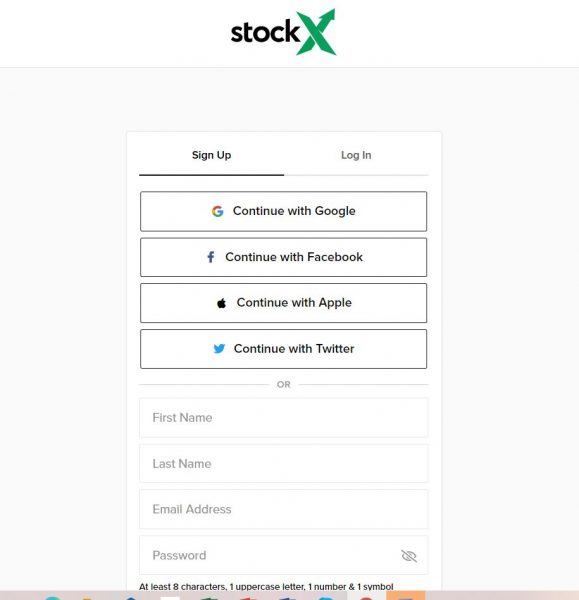Click the blue Twitter bird icon
Viewport: 579px width, 600px height.
219,349
